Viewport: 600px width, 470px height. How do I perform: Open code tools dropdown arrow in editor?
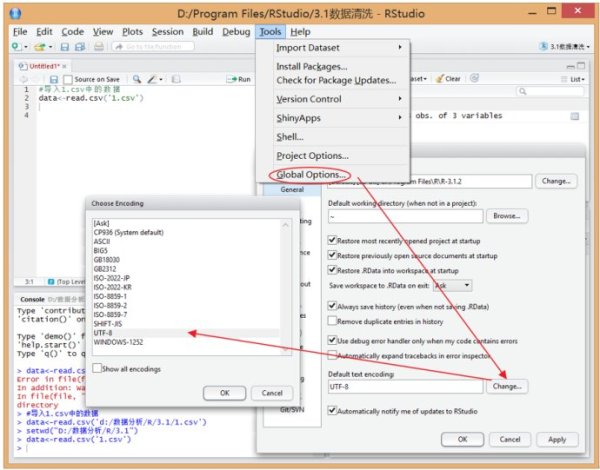(x=161, y=80)
